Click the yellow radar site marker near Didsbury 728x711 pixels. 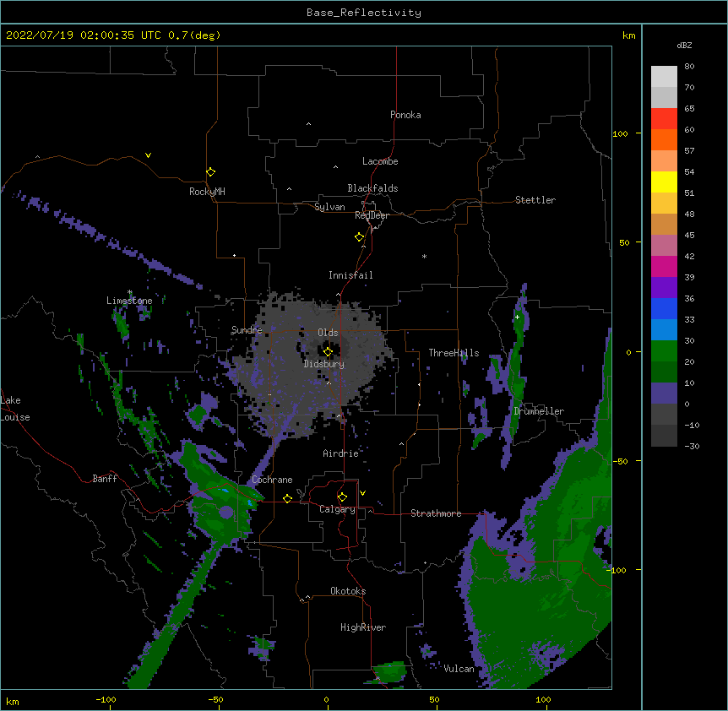click(328, 352)
